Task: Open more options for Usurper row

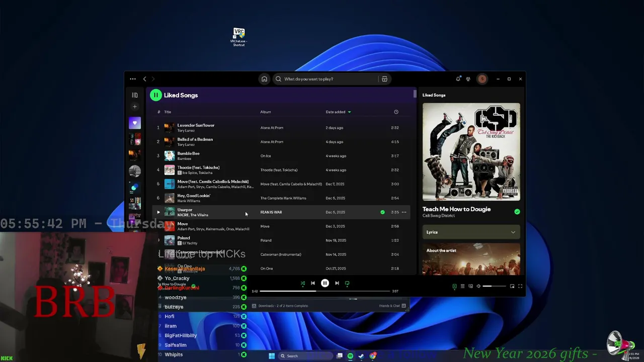Action: [404, 212]
